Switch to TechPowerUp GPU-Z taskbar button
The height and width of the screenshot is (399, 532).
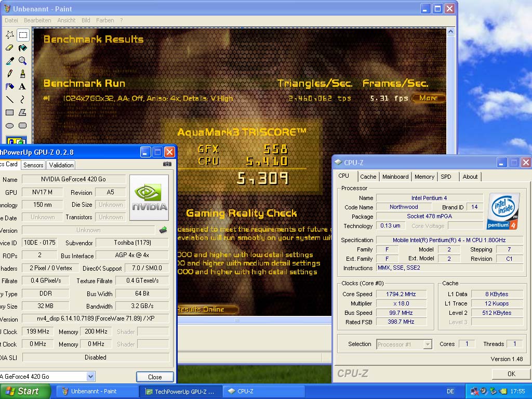180,391
